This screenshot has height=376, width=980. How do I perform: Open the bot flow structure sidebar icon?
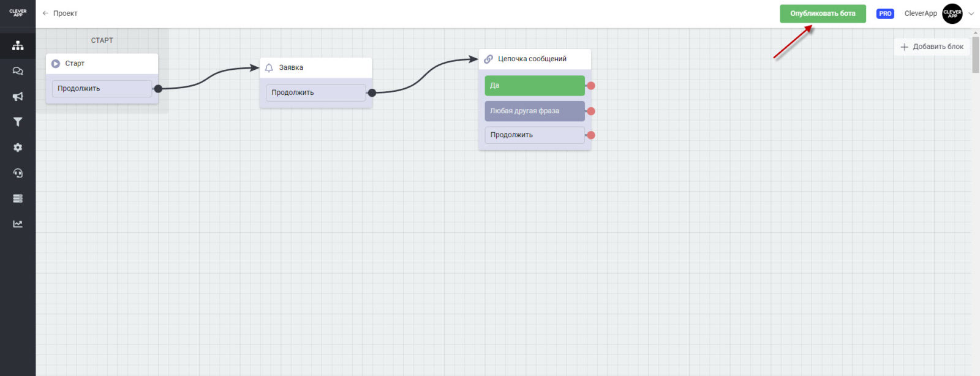point(18,46)
